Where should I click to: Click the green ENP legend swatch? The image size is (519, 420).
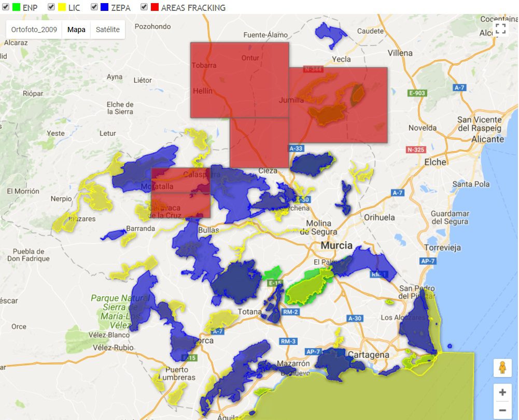16,8
